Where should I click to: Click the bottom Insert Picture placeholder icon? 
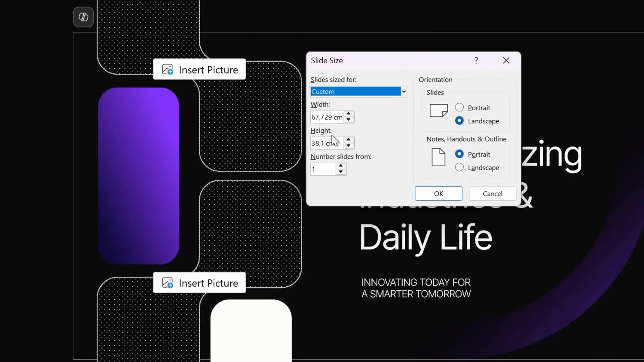168,283
